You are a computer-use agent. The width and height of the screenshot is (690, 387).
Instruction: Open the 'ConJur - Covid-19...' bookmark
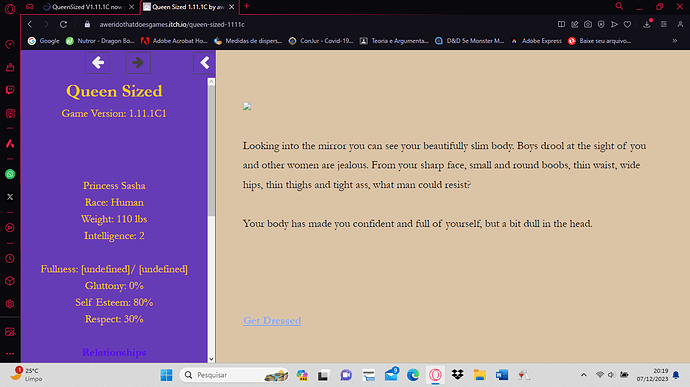coord(321,41)
